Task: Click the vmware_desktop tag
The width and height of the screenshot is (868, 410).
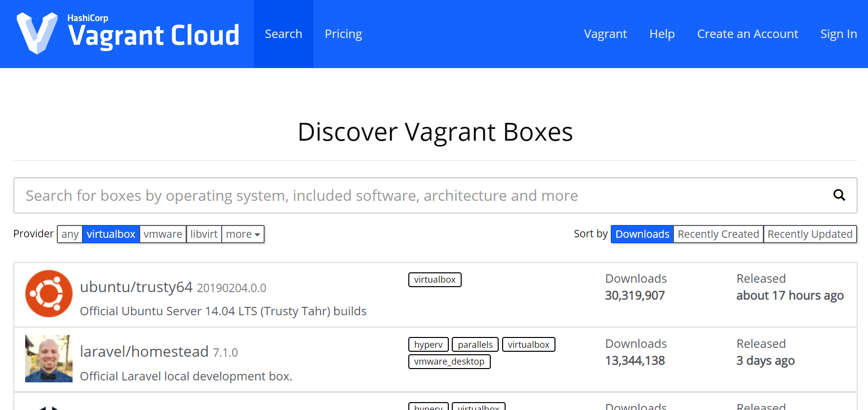Action: (x=449, y=362)
